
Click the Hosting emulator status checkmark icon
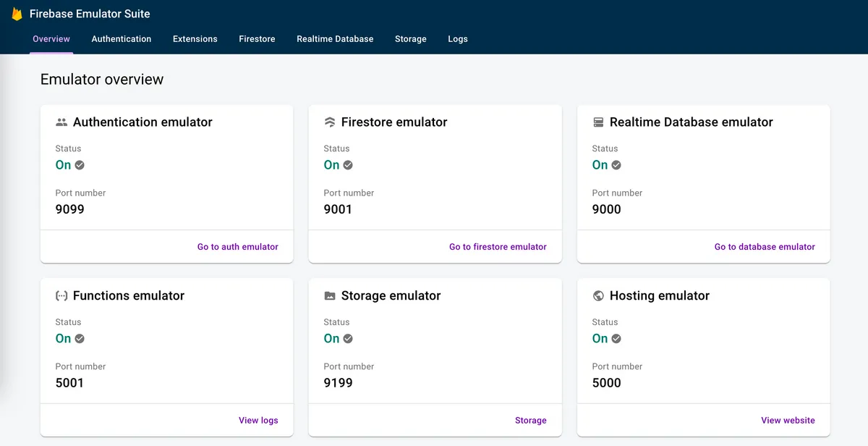616,339
